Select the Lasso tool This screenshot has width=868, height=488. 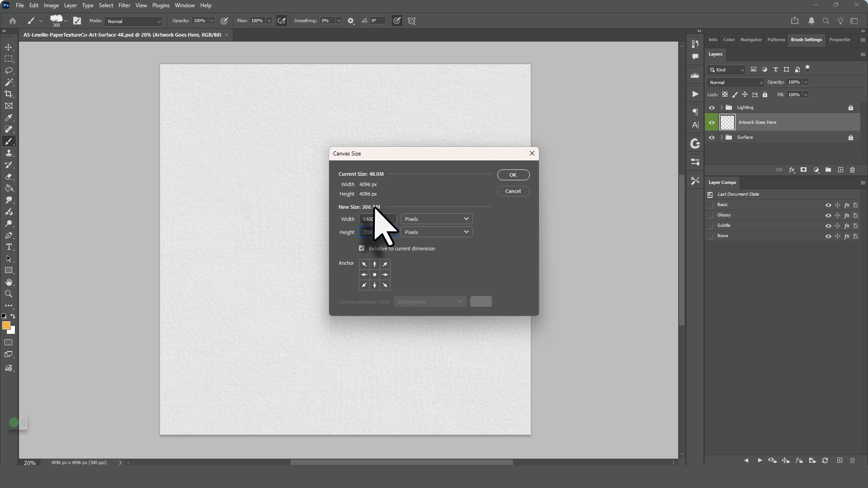(9, 70)
